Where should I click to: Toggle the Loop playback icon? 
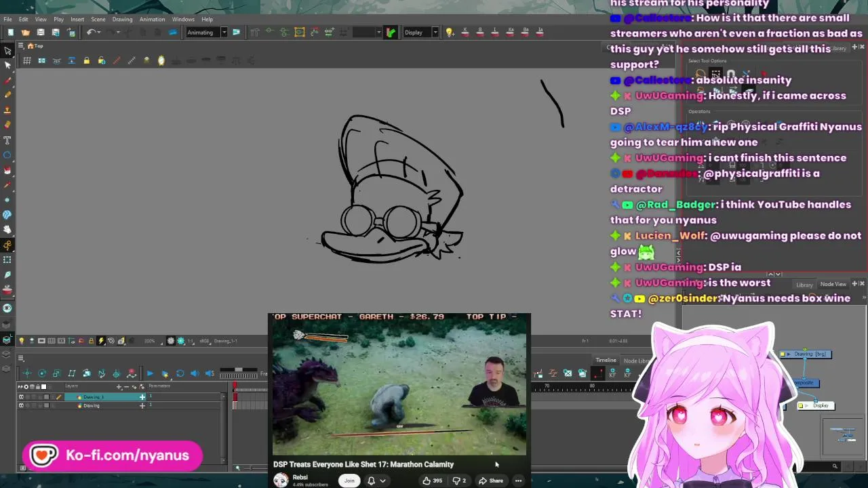point(180,373)
